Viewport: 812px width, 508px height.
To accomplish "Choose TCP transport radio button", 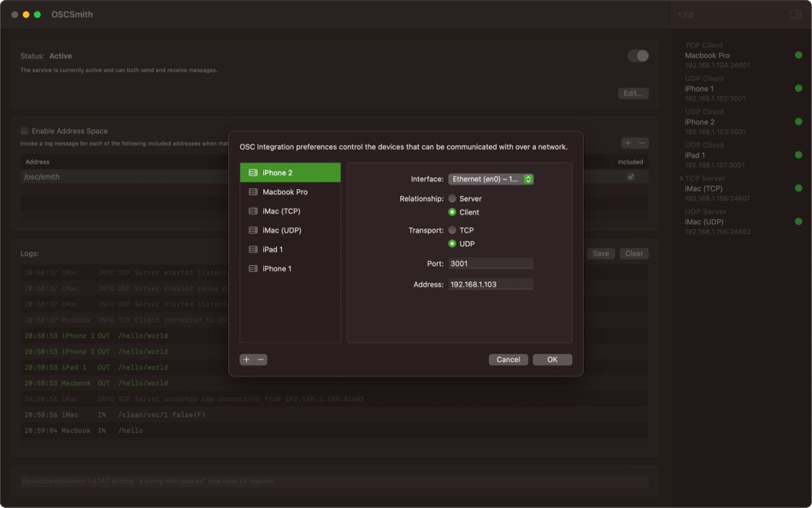I will click(452, 230).
